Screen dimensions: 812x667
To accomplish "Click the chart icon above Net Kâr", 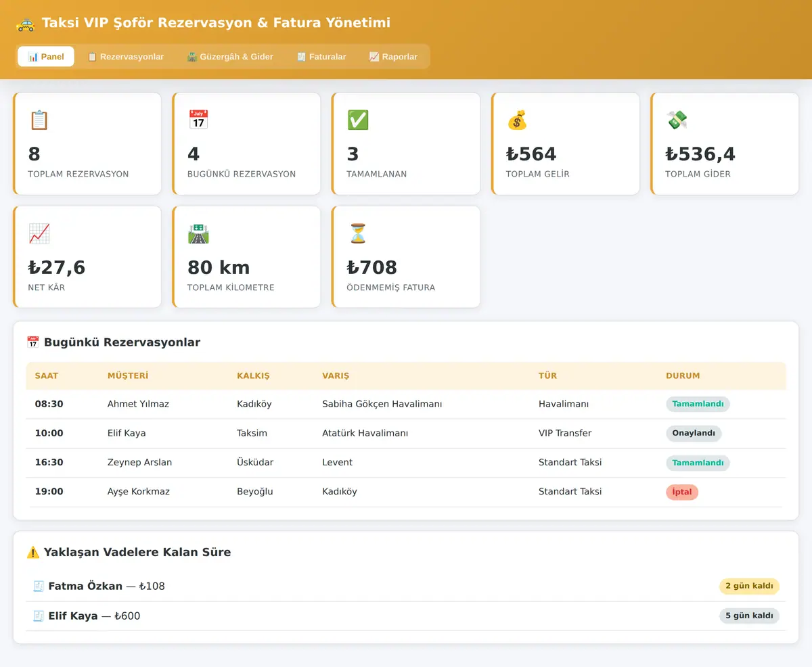I will pos(39,233).
